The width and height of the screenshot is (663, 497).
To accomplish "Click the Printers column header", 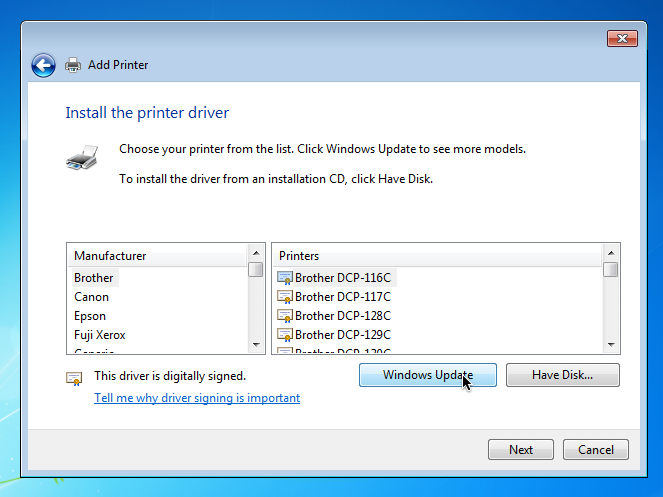I will click(437, 255).
